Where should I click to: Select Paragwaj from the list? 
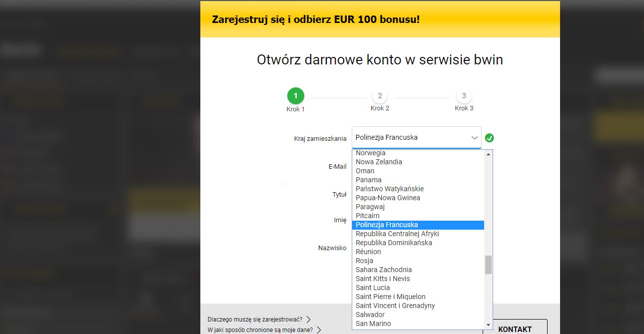pos(418,207)
